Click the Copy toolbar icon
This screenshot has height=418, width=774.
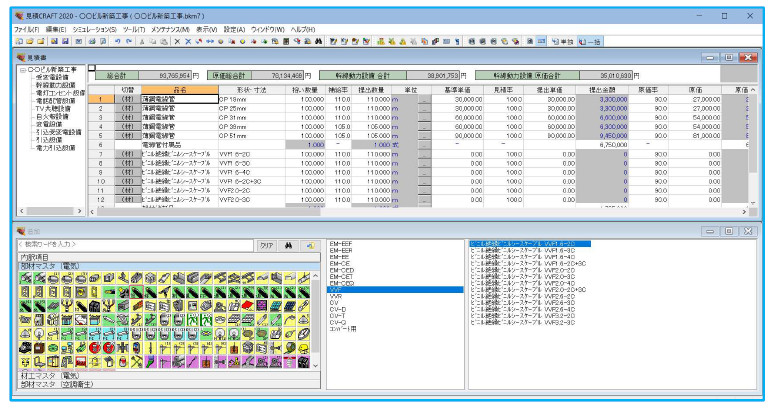(x=153, y=41)
